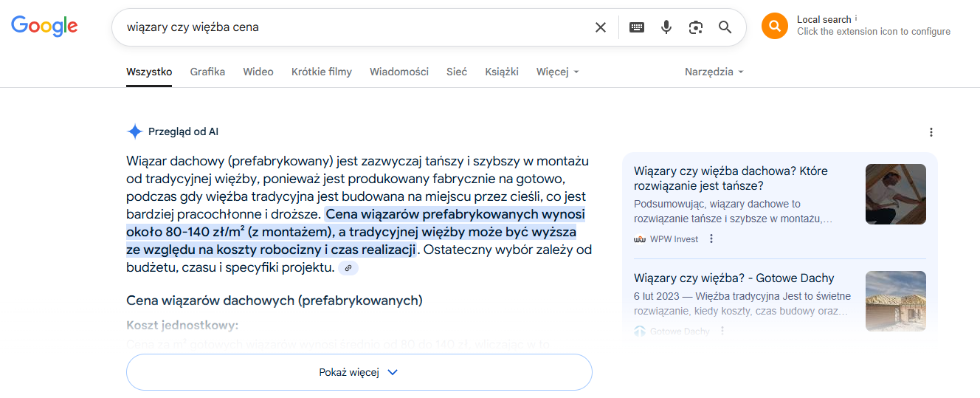Switch to the Grafika tab
Image resolution: width=980 pixels, height=398 pixels.
coord(207,72)
